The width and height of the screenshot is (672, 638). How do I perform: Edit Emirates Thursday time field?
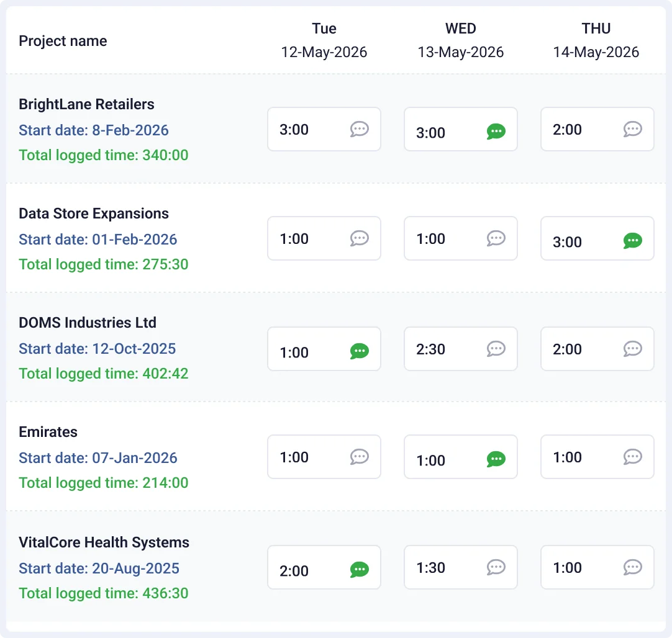tap(597, 456)
